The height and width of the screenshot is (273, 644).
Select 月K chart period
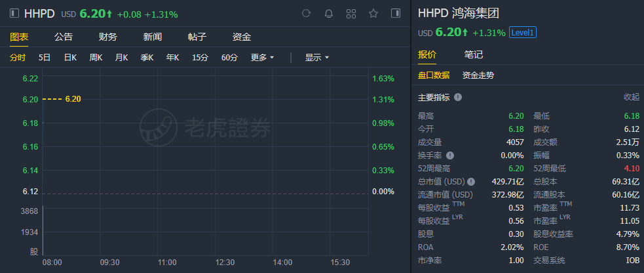coord(122,58)
